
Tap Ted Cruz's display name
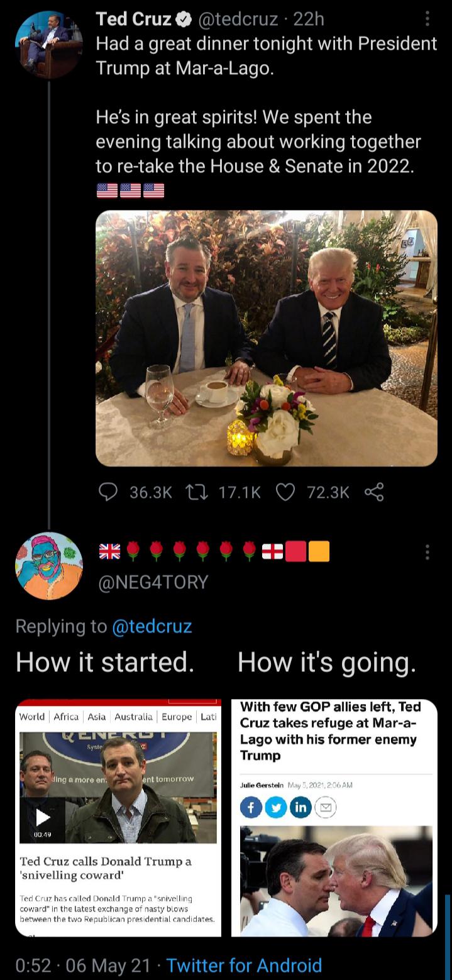[133, 20]
